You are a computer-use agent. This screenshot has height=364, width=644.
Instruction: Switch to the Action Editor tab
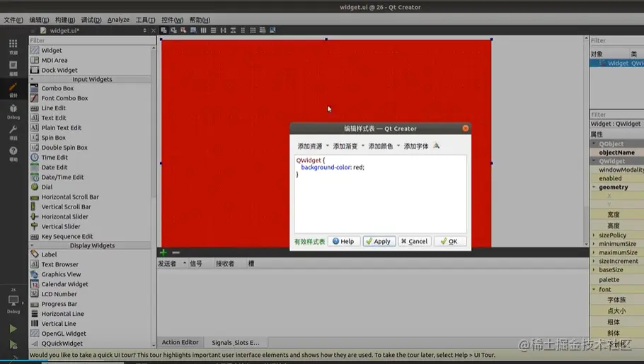point(180,342)
